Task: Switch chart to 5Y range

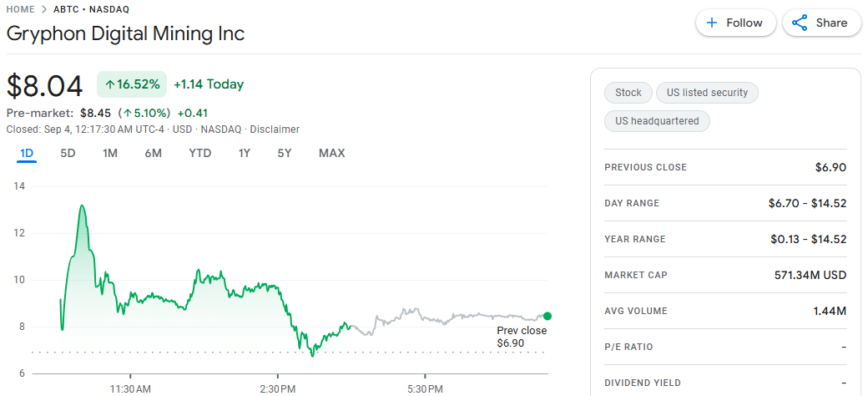Action: (x=285, y=154)
